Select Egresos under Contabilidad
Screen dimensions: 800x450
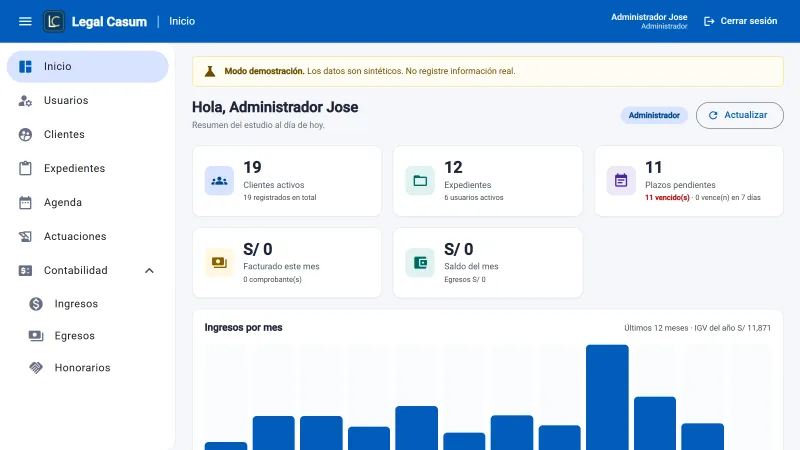pos(88,336)
